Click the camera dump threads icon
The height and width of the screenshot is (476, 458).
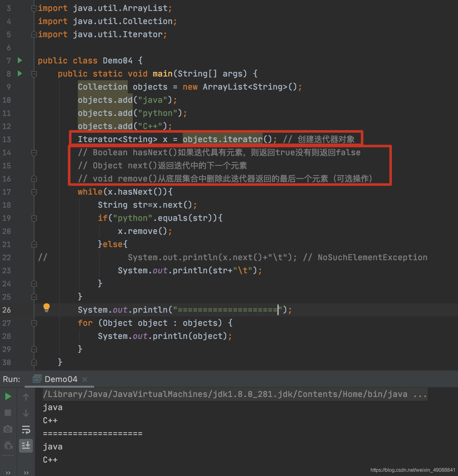[x=8, y=429]
